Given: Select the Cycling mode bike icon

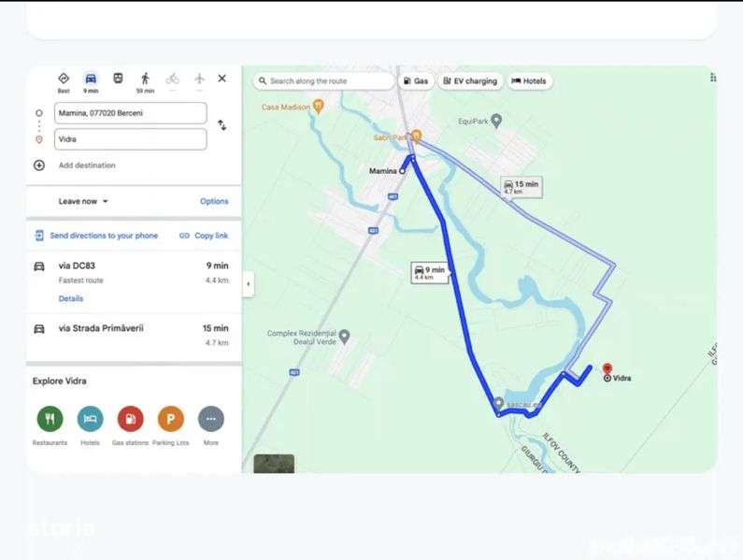Looking at the screenshot, I should pos(173,79).
